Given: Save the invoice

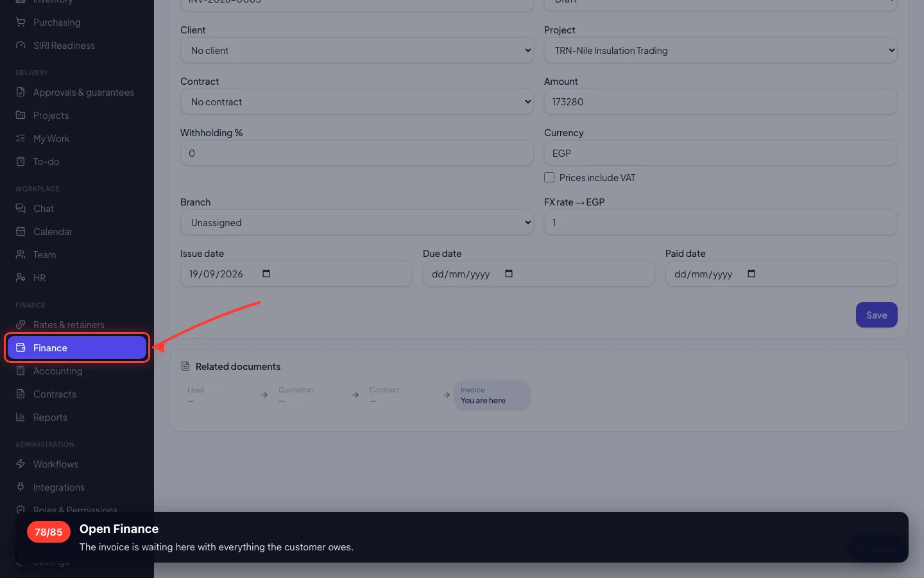Looking at the screenshot, I should pos(877,315).
